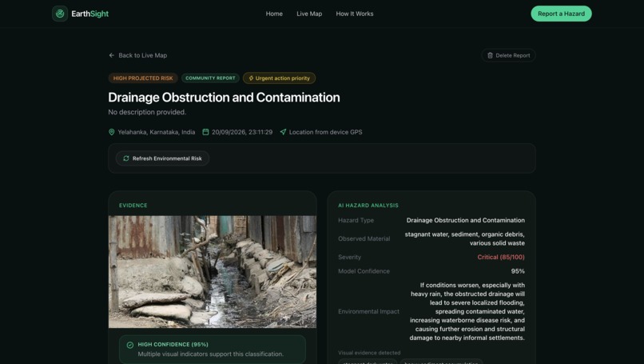Viewport: 644px width, 364px height.
Task: Click the Drainage Obstruction and Contamination heading
Action: pyautogui.click(x=224, y=98)
